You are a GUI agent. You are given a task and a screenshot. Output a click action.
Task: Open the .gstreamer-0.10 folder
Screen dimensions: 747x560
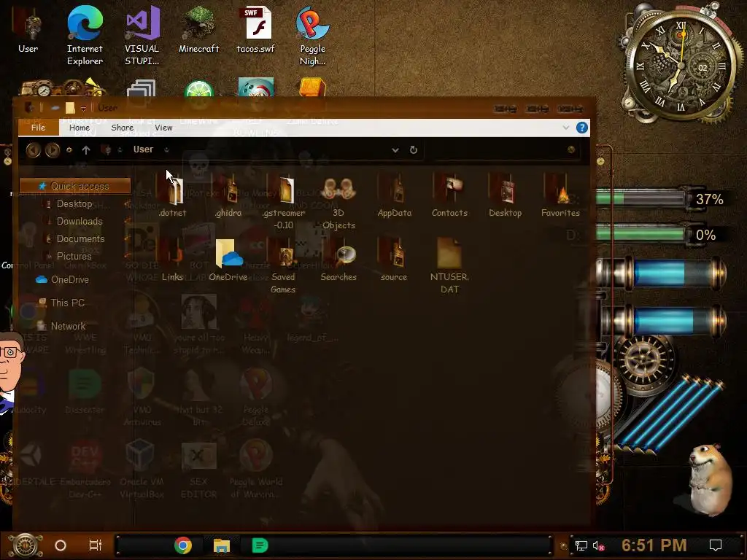point(284,202)
